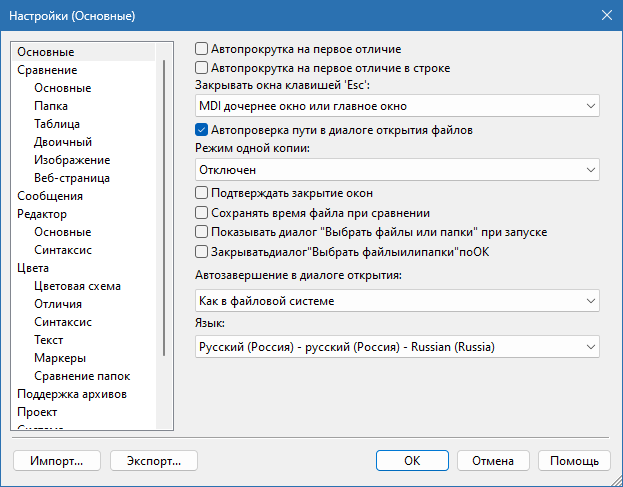Open Папка settings page
623x487 pixels.
click(51, 106)
